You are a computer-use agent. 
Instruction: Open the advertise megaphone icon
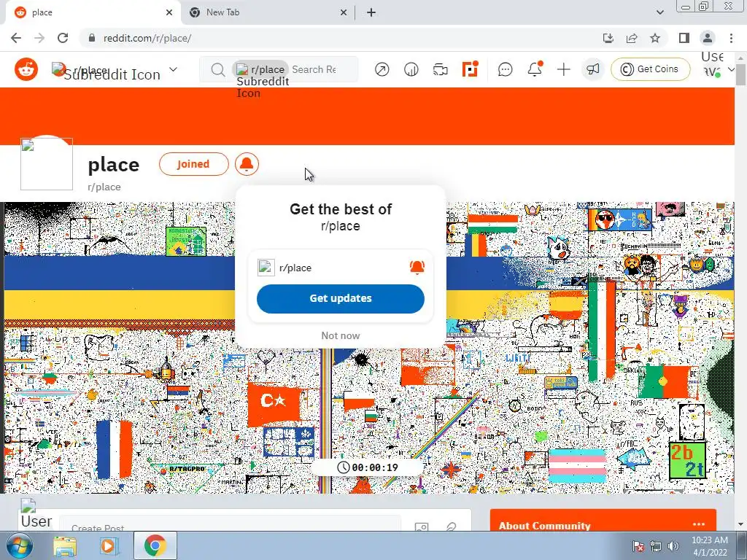click(592, 69)
